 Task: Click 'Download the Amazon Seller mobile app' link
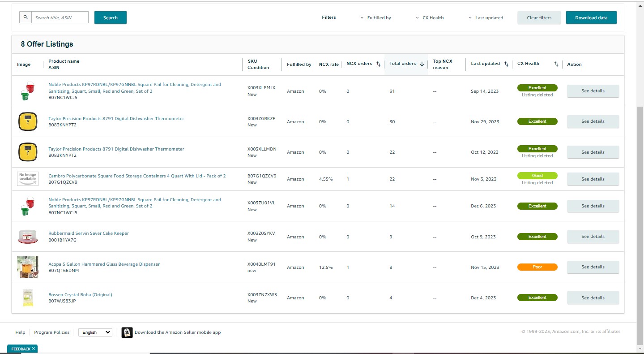(x=178, y=332)
